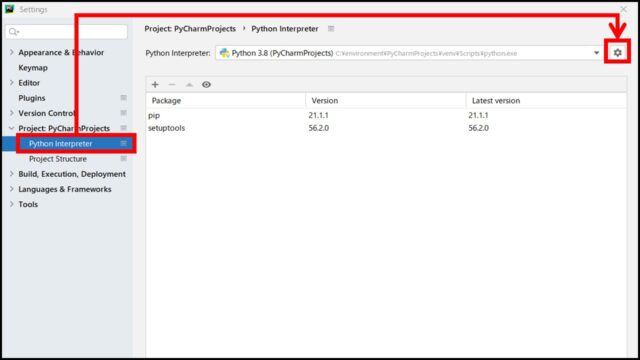Open the Project Structure page
Viewport: 640px width, 360px height.
coord(58,159)
